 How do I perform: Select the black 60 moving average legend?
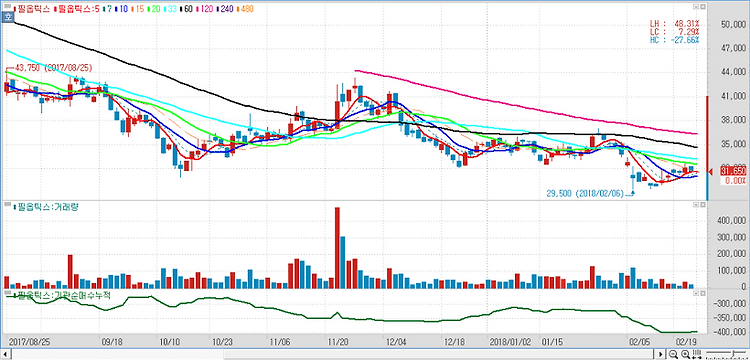click(187, 9)
